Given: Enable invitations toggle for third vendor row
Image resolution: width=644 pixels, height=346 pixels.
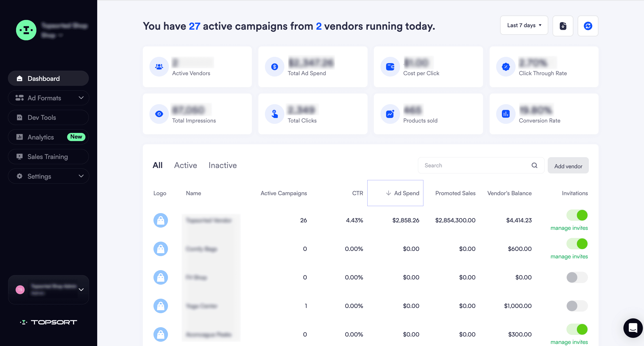Looking at the screenshot, I should [577, 277].
